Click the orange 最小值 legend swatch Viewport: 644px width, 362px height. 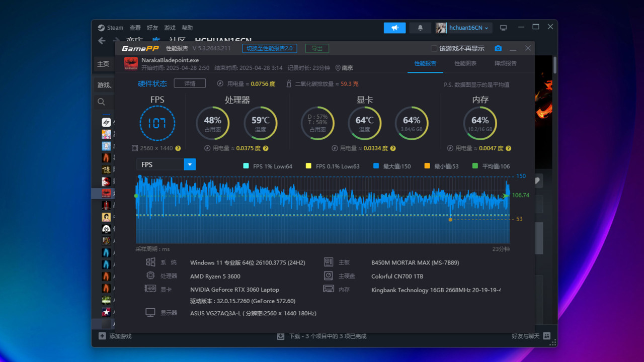(x=427, y=166)
